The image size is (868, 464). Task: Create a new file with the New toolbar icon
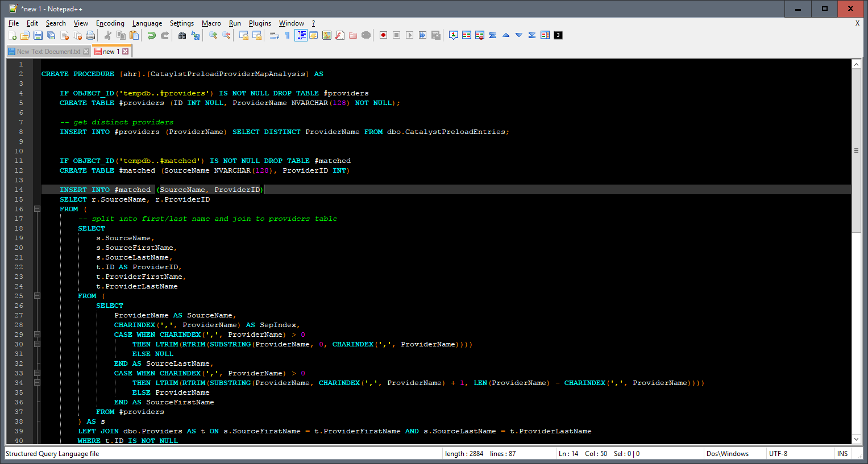click(x=12, y=35)
